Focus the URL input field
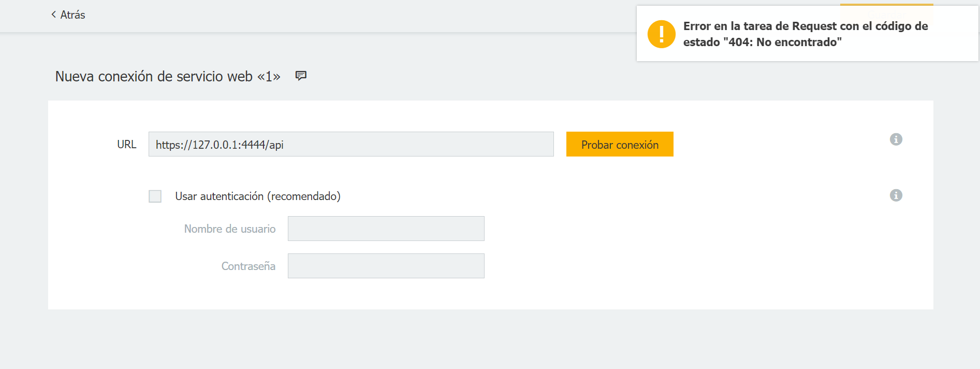 350,145
